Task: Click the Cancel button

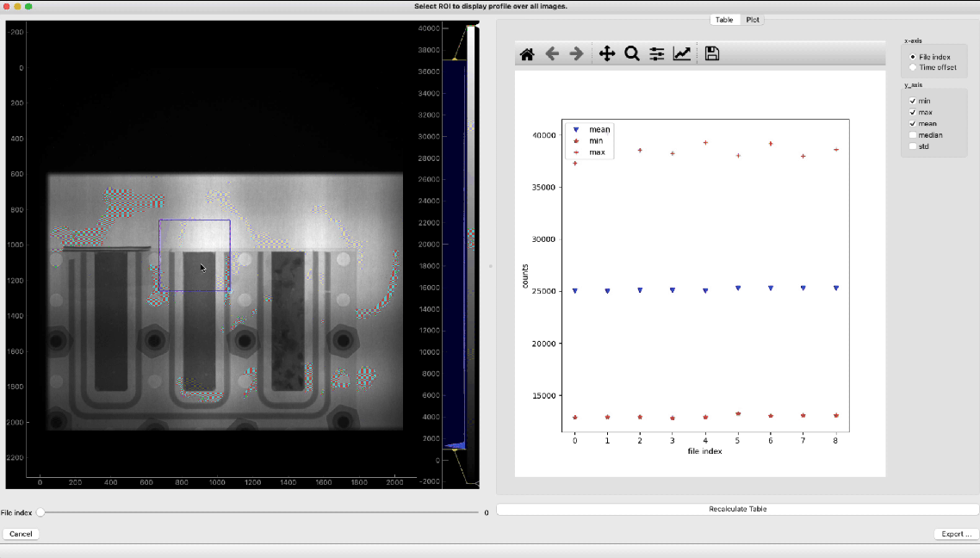Action: (21, 534)
